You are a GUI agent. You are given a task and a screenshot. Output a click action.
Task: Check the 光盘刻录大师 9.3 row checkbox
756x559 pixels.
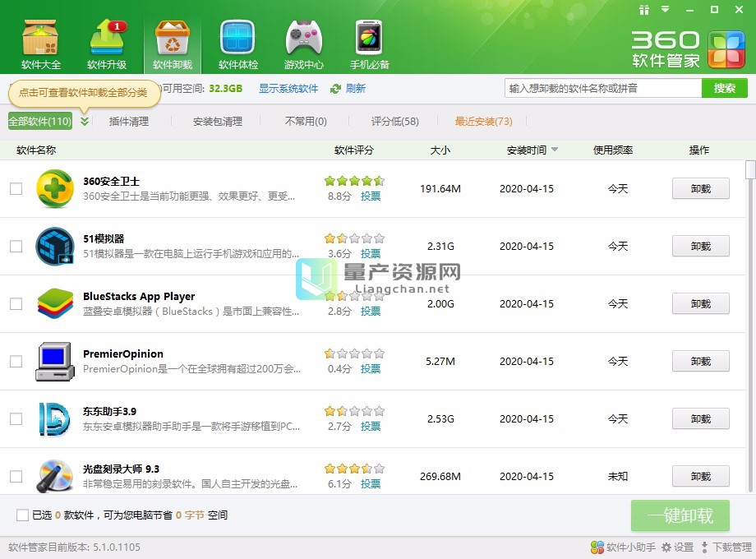tap(16, 476)
